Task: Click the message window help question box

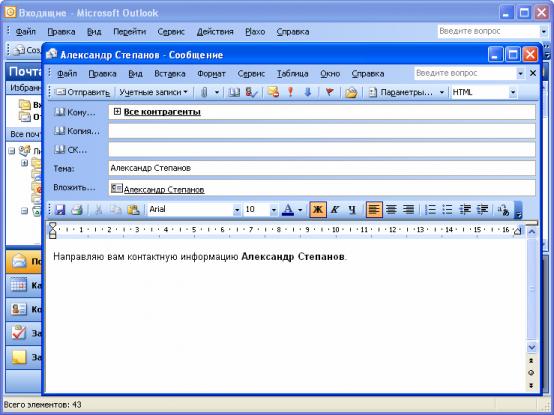Action: coord(465,73)
